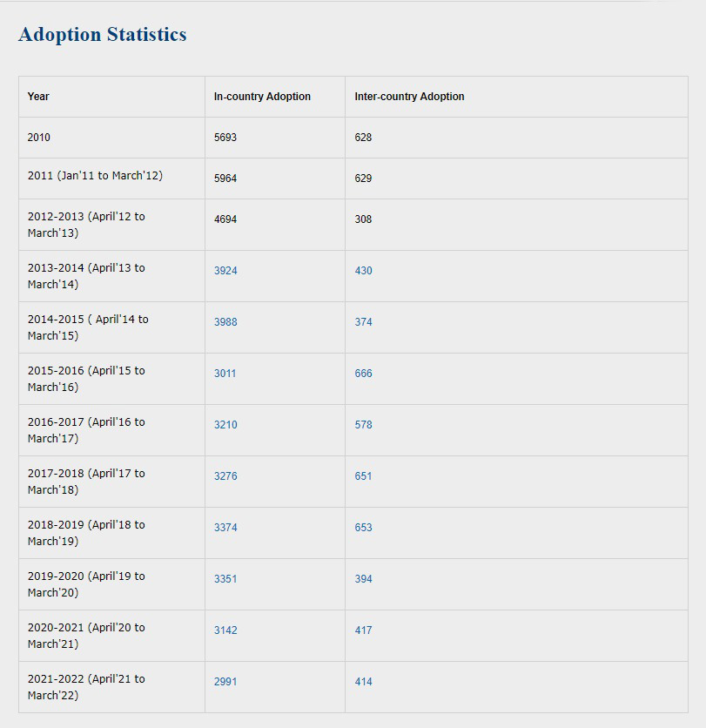Open the 3276 in-country link for 2017-2018
The width and height of the screenshot is (706, 728).
coord(225,476)
